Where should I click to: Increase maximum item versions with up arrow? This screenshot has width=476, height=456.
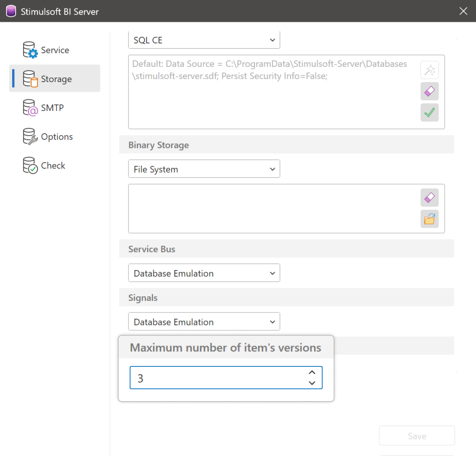click(312, 373)
